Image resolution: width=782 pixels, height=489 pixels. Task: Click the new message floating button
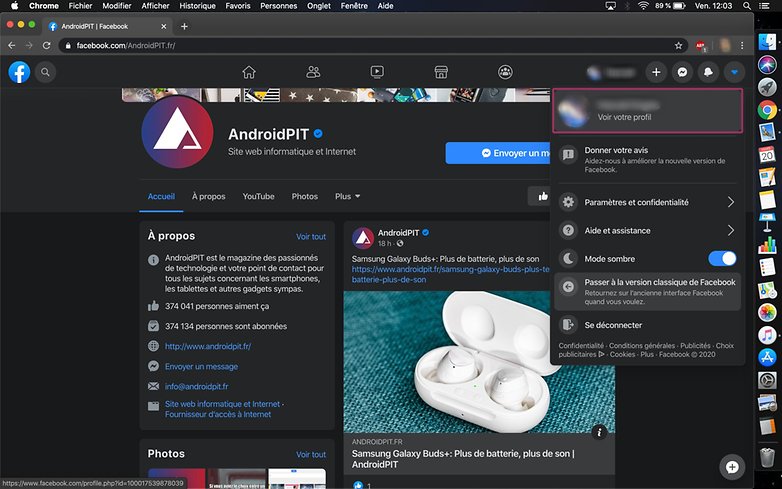pos(732,467)
